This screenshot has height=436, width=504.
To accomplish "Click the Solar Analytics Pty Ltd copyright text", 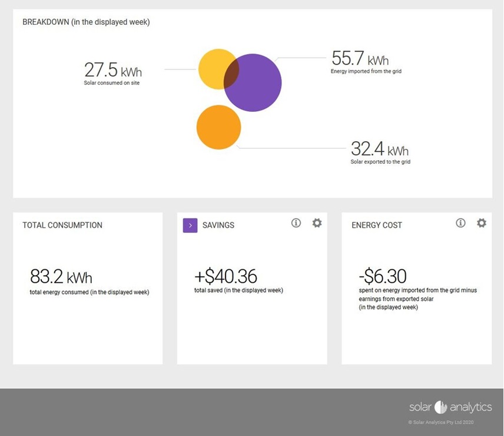I will pos(440,422).
